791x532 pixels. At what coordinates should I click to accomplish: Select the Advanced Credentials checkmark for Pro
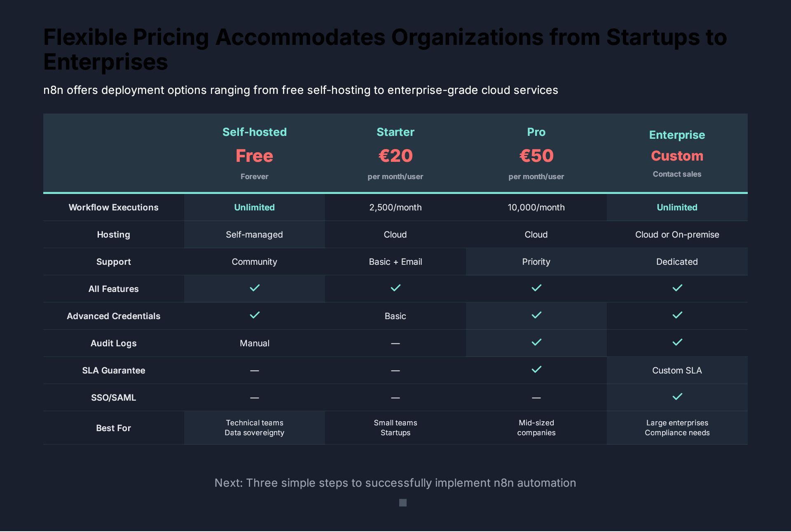[536, 315]
